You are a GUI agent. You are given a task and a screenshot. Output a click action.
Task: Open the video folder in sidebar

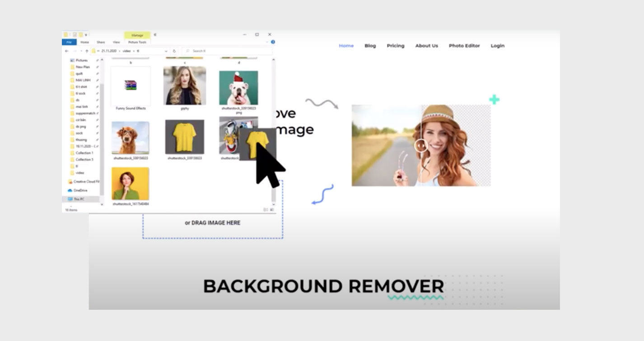tap(80, 173)
